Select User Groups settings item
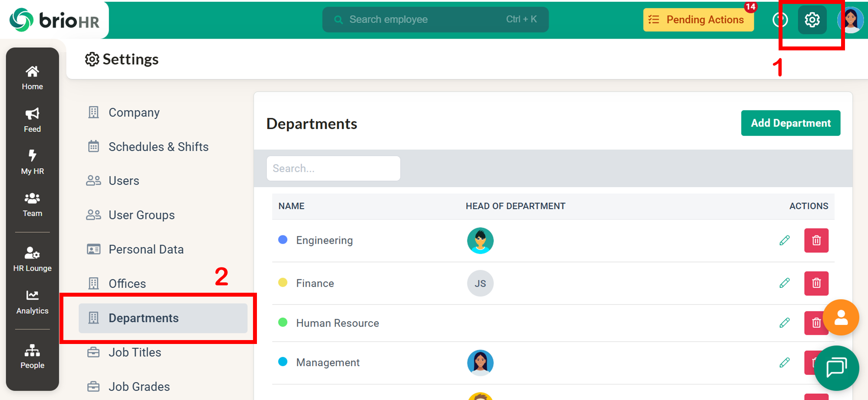 click(141, 215)
